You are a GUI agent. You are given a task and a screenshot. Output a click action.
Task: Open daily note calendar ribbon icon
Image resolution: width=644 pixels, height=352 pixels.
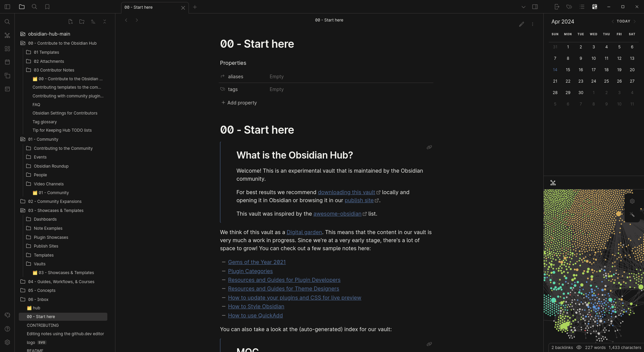(7, 62)
